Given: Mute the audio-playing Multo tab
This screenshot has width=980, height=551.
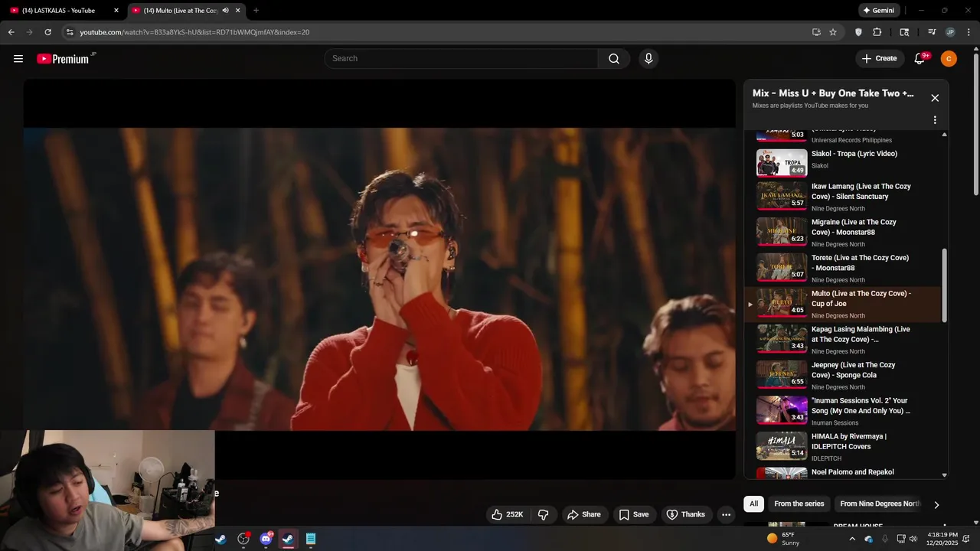Looking at the screenshot, I should [225, 11].
